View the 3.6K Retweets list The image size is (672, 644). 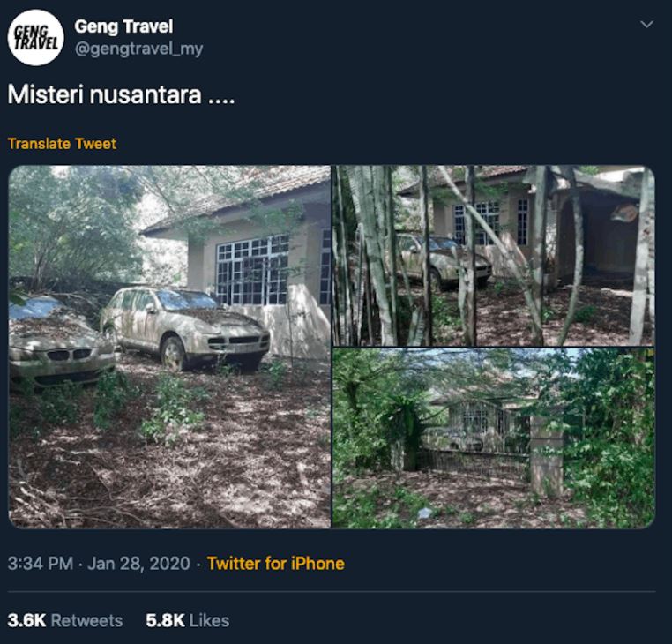point(65,620)
